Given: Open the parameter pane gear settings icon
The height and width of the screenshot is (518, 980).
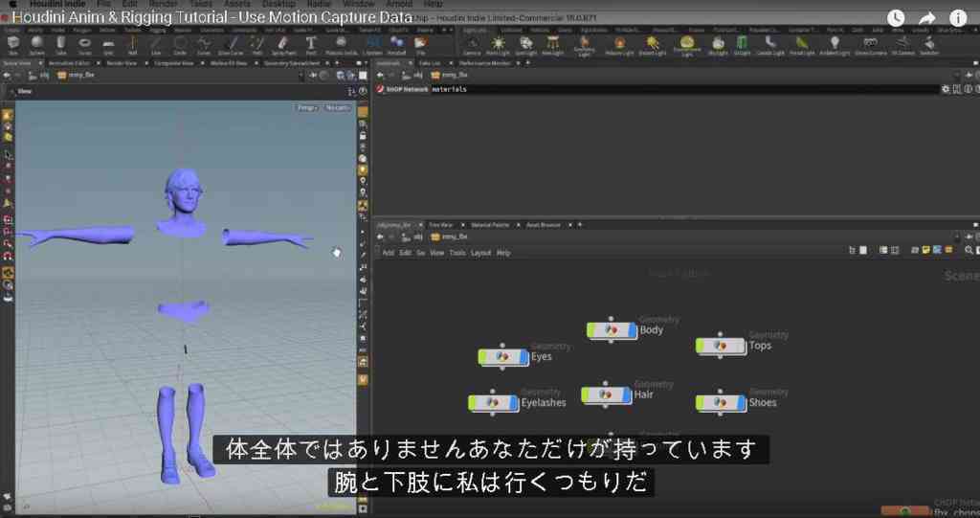Looking at the screenshot, I should (945, 89).
